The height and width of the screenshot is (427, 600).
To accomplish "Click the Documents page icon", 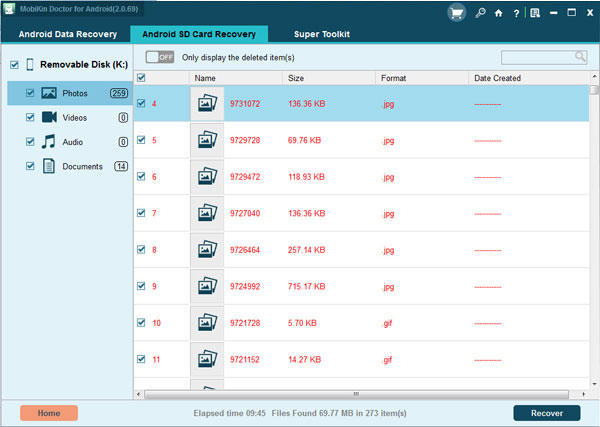I will tap(49, 166).
